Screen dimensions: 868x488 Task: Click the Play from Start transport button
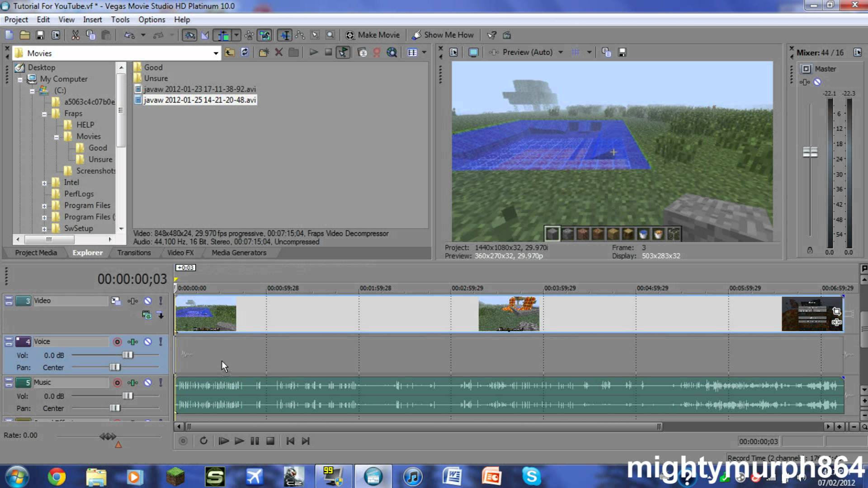pyautogui.click(x=223, y=441)
